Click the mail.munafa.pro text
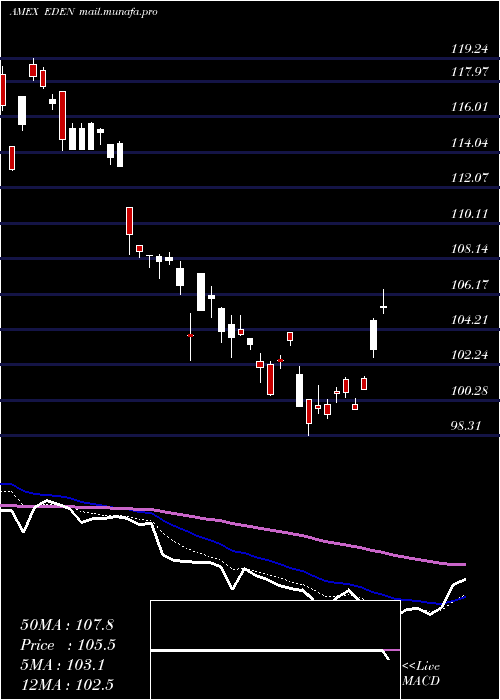 point(118,12)
